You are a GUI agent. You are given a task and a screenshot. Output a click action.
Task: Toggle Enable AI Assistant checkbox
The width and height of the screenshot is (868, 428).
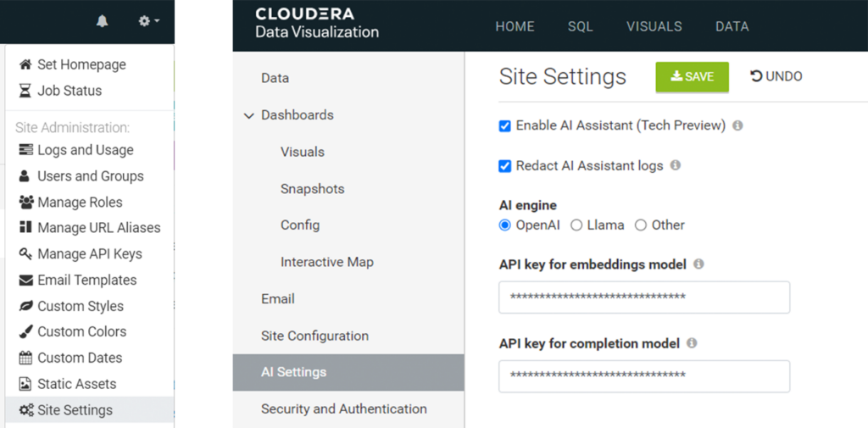pyautogui.click(x=505, y=126)
